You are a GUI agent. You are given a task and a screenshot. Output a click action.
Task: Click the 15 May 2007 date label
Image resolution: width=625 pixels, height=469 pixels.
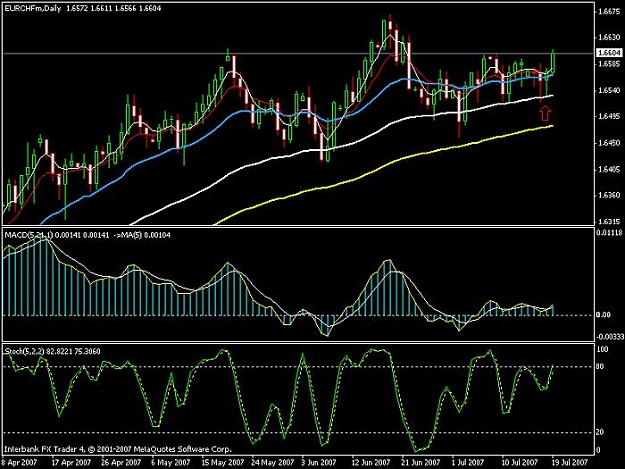[x=222, y=463]
